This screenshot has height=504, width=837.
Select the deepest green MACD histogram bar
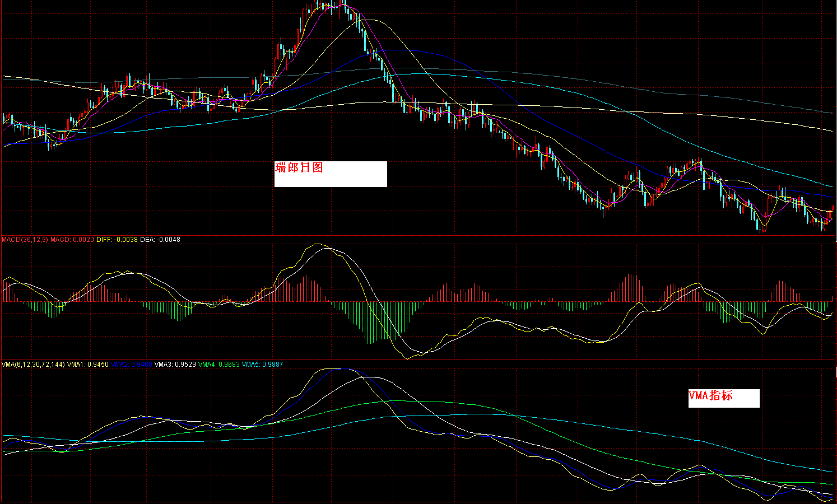(370, 323)
